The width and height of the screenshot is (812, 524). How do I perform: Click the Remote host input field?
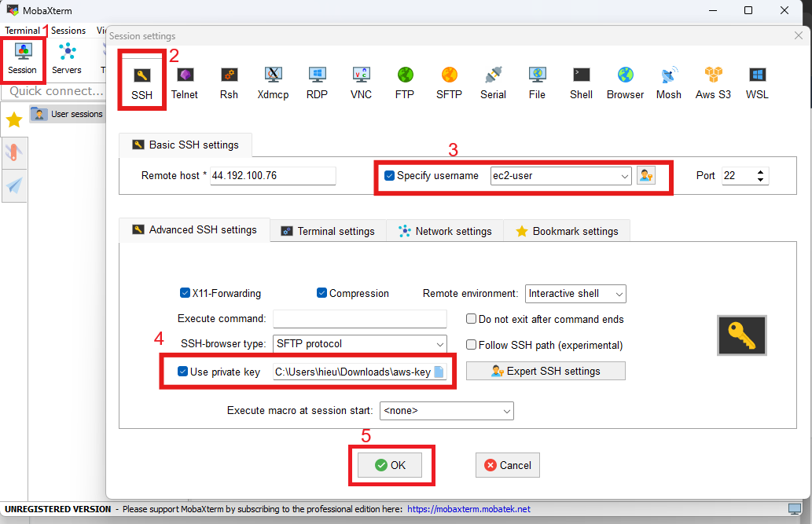(273, 175)
